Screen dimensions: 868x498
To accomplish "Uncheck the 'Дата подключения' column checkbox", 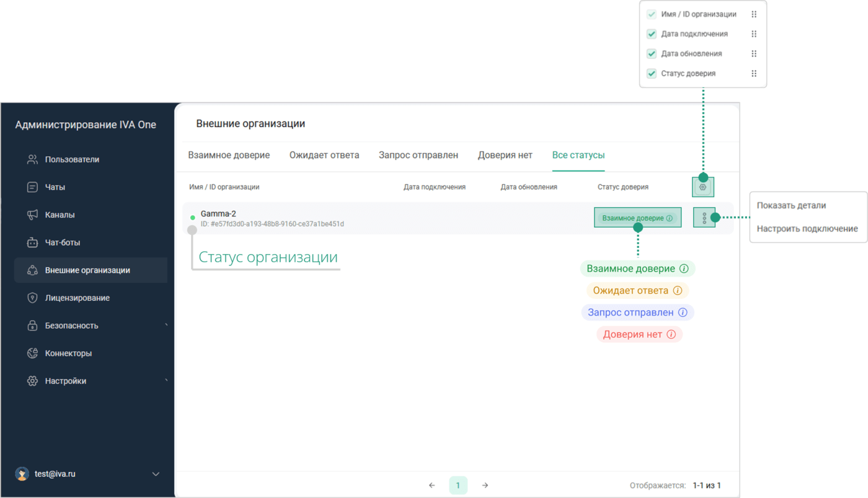I will [x=652, y=34].
